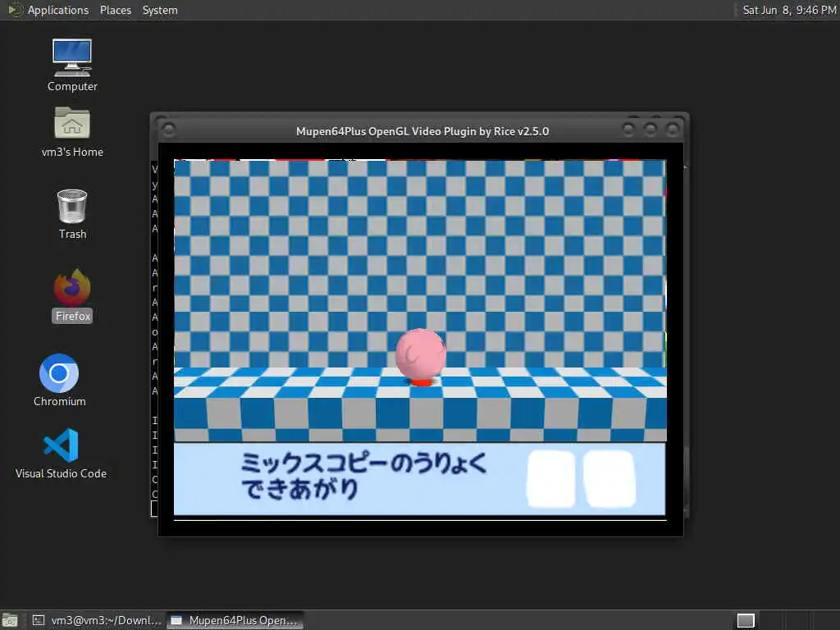Image resolution: width=840 pixels, height=630 pixels.
Task: Click the workspace switcher box in bottom panel
Action: pos(745,620)
